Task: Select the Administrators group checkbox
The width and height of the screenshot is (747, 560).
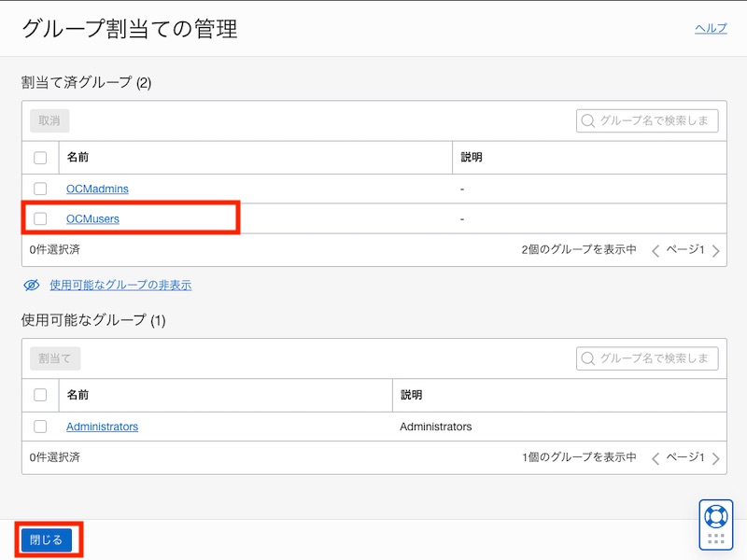Action: pyautogui.click(x=40, y=427)
